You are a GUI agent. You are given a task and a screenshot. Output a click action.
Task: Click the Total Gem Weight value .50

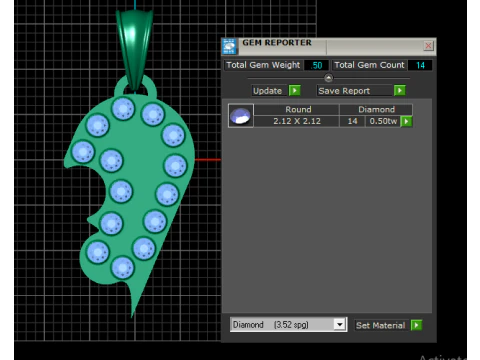click(316, 65)
